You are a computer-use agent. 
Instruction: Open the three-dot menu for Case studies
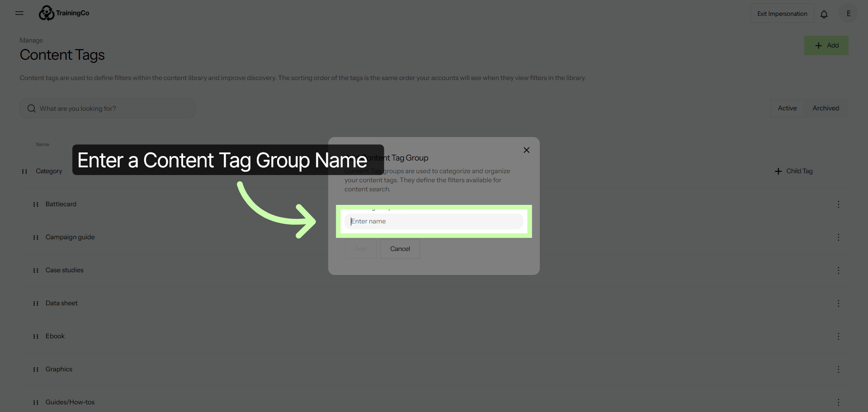(838, 270)
